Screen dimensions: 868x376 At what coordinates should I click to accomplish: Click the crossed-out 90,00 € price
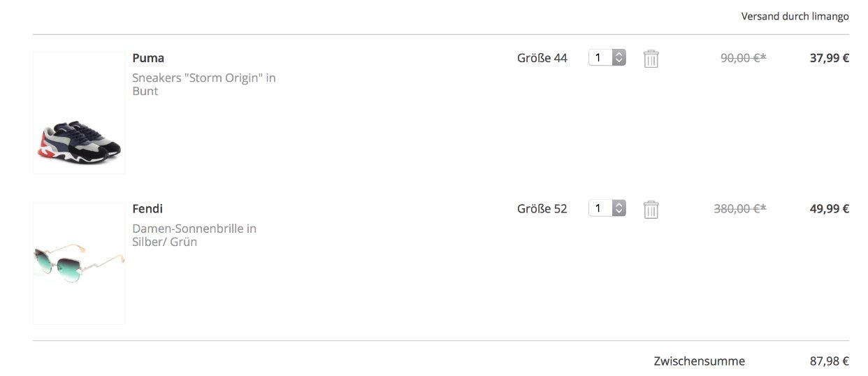pos(744,58)
